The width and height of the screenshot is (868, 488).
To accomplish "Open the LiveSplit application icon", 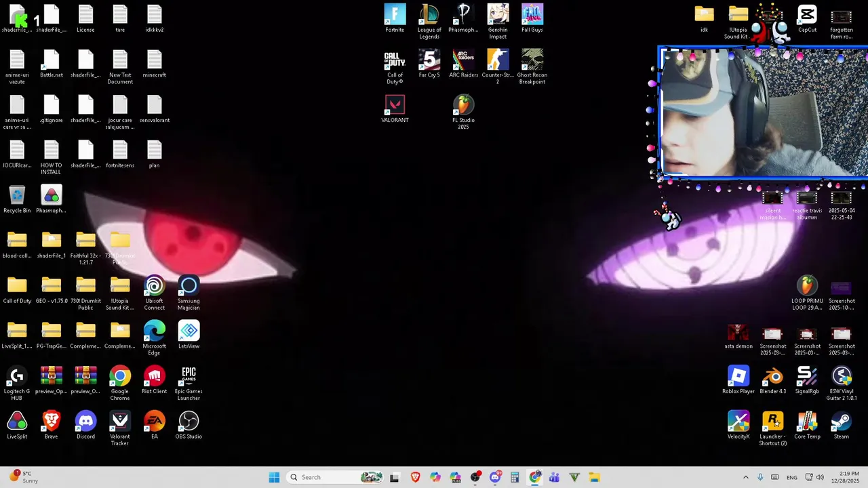I will (17, 425).
